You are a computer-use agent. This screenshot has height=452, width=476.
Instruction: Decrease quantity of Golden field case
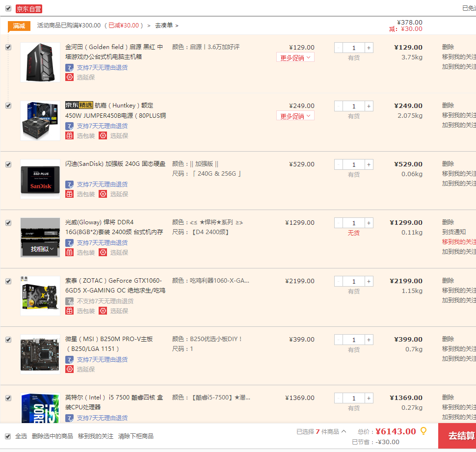[339, 48]
